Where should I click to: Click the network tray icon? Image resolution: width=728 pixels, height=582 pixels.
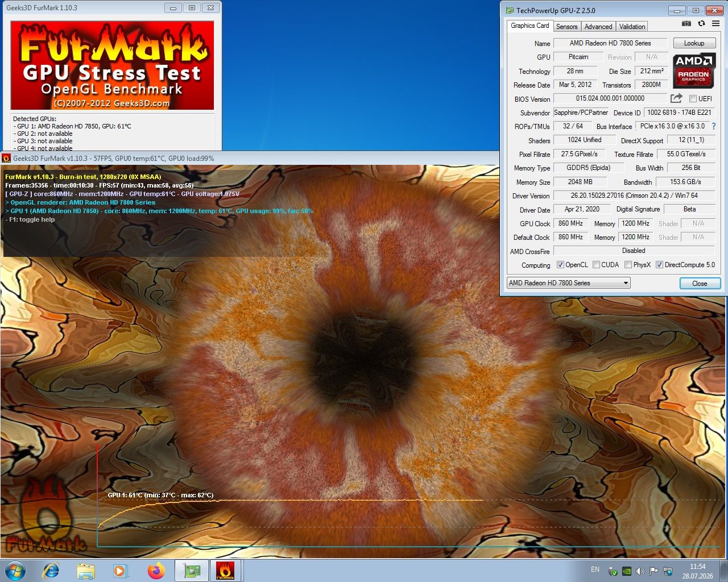pos(668,571)
